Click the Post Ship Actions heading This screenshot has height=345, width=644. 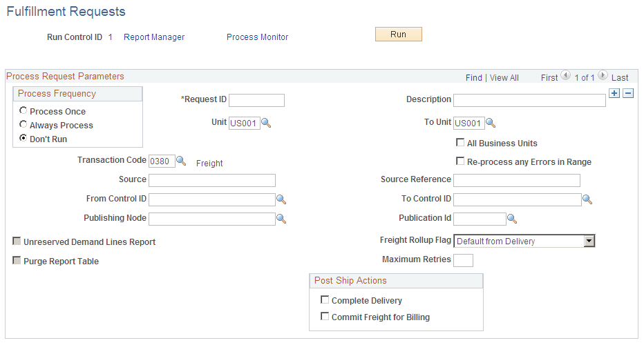(350, 281)
